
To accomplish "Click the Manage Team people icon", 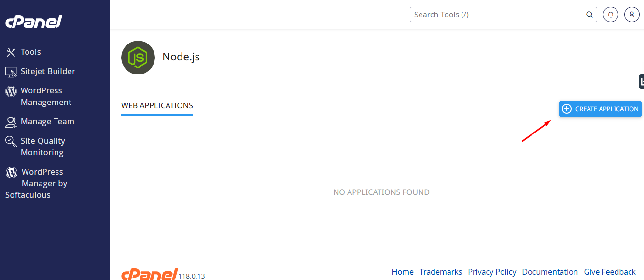I will pyautogui.click(x=11, y=122).
